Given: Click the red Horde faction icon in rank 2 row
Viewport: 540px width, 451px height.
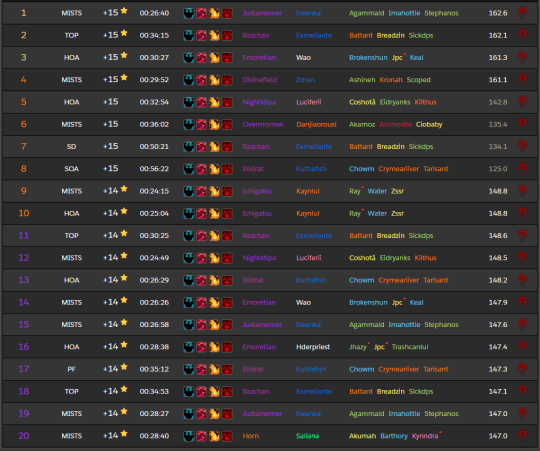Looking at the screenshot, I should tap(522, 35).
